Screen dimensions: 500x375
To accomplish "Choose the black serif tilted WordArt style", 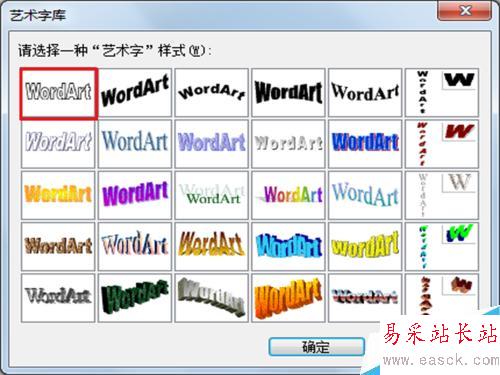I will [x=365, y=93].
